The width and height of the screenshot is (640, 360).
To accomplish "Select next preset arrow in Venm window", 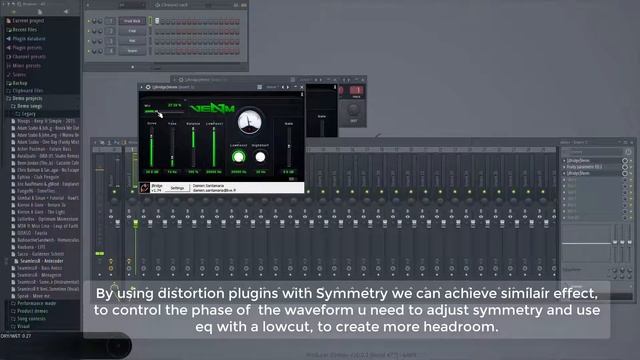I will (x=288, y=87).
